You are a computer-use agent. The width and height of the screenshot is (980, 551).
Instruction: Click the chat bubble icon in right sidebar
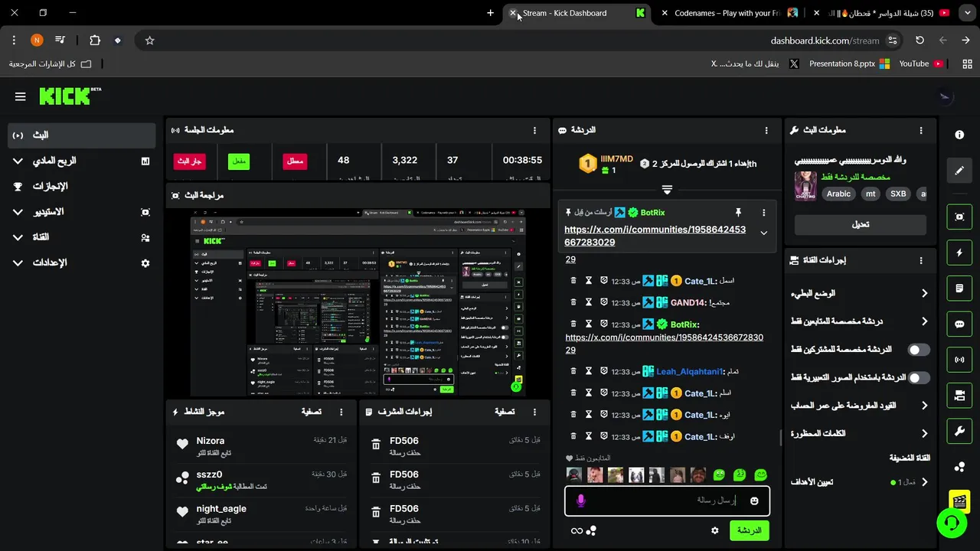[x=959, y=324]
